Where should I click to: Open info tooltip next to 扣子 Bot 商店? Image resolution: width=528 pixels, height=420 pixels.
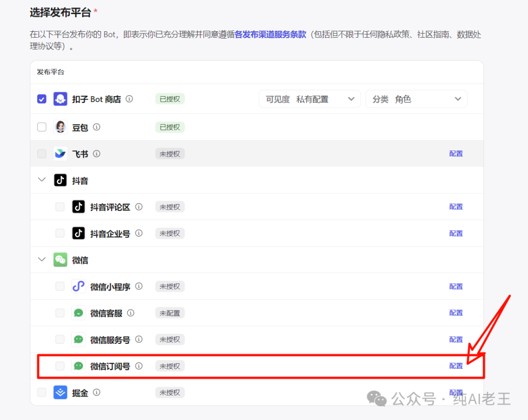click(129, 99)
